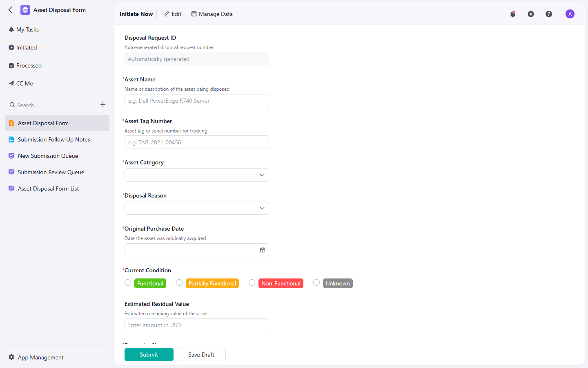Click the Asset Disposal Form app logo
Screen dimensions: 588x368
pyautogui.click(x=25, y=10)
